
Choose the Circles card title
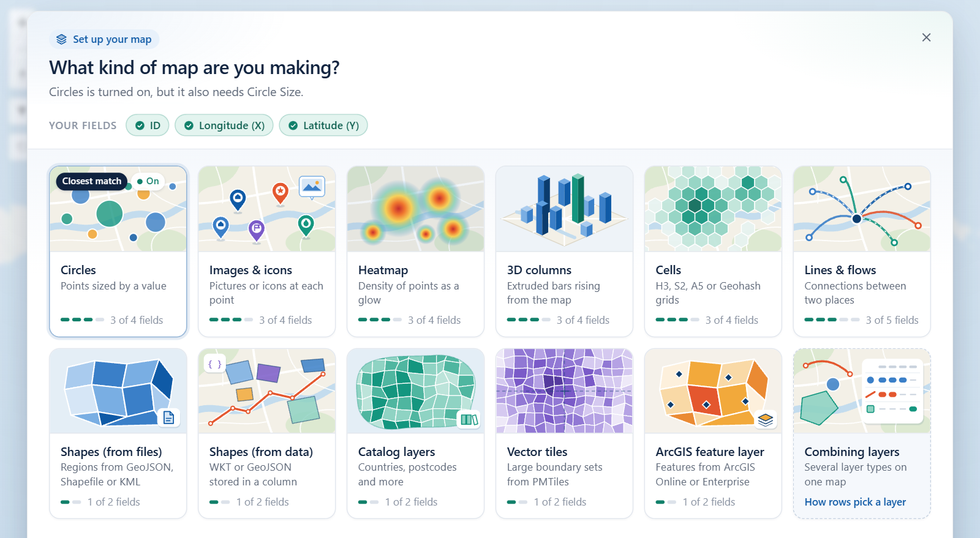click(78, 270)
